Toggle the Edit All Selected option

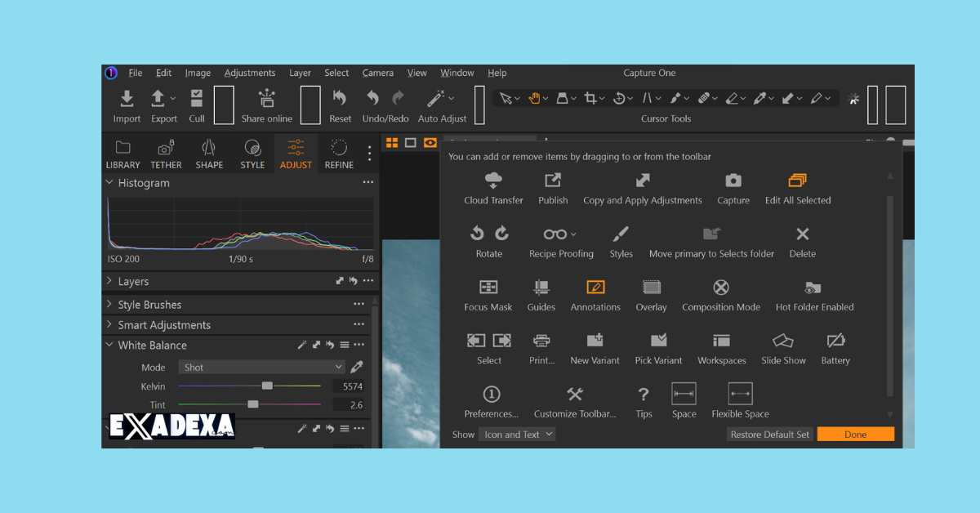click(797, 181)
